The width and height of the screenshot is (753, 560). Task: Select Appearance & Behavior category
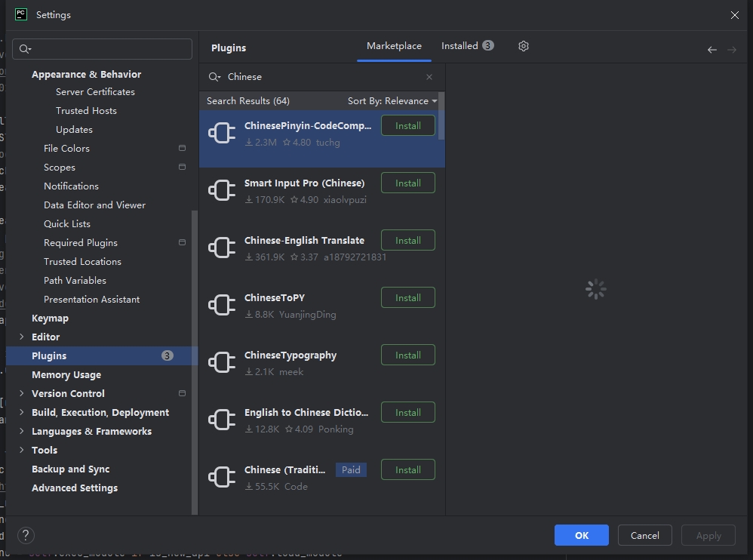coord(87,75)
